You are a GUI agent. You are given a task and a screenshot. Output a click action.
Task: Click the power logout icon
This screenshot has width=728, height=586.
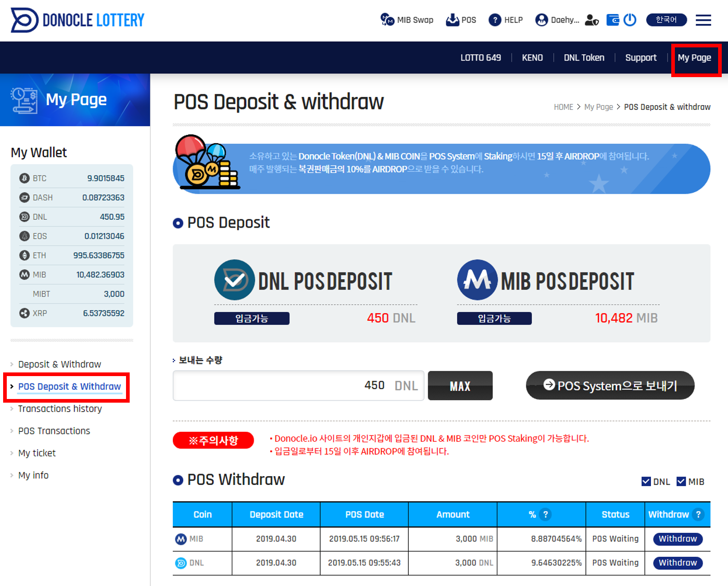pos(630,20)
